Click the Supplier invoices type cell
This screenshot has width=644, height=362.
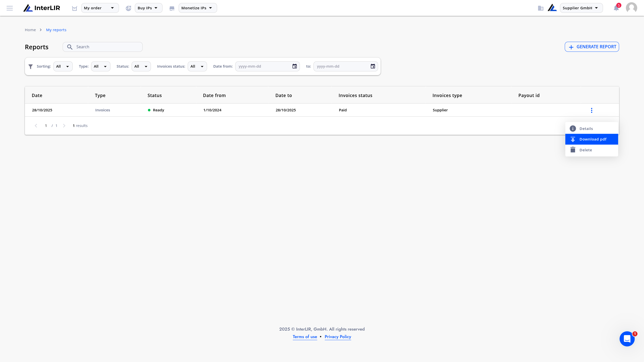tap(440, 110)
